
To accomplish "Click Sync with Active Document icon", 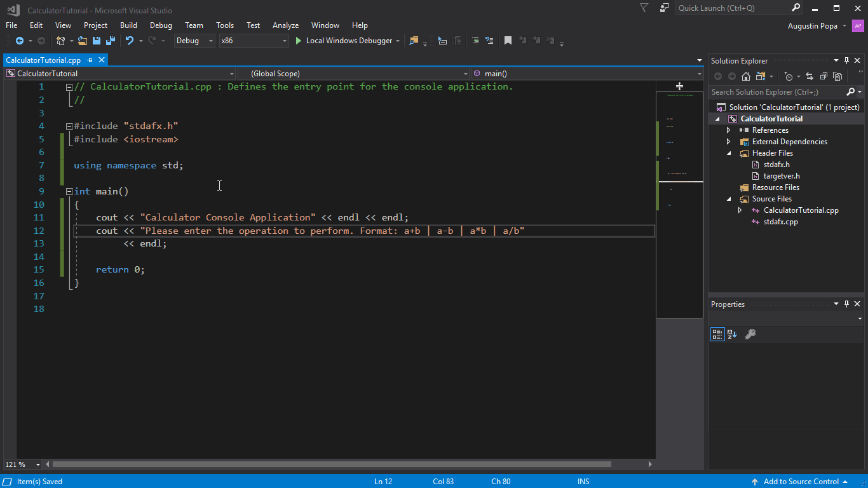I will coord(810,76).
